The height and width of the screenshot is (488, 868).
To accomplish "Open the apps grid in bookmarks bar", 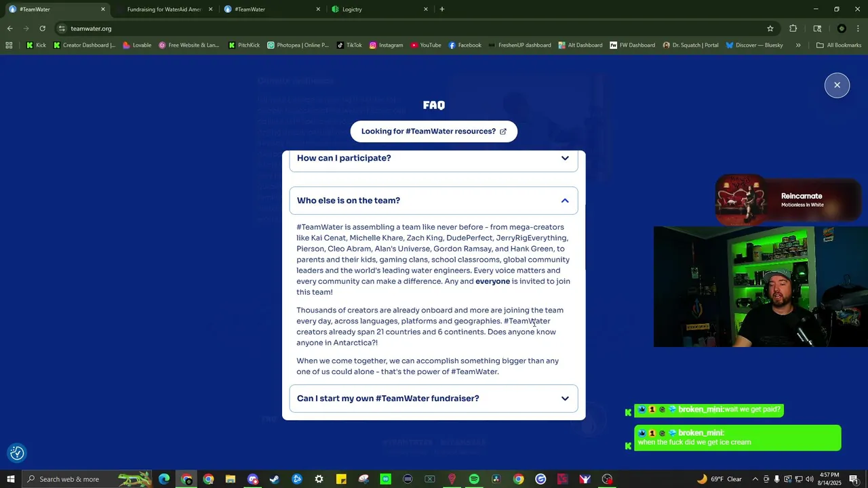I will 9,45.
